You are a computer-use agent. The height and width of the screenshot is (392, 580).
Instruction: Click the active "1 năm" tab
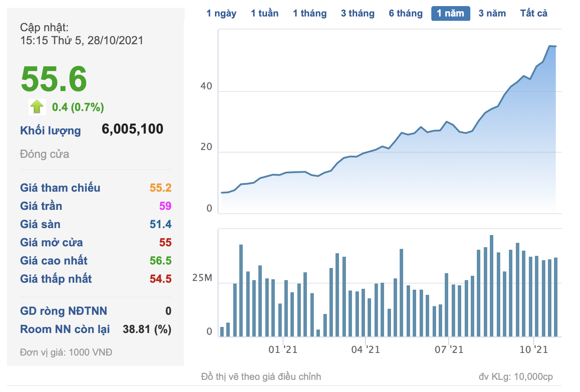tap(450, 13)
